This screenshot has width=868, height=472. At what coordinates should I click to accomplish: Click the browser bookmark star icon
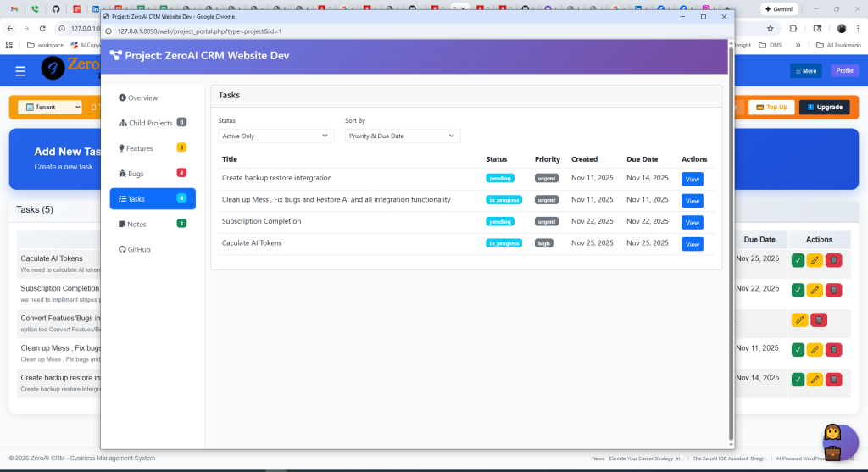770,28
